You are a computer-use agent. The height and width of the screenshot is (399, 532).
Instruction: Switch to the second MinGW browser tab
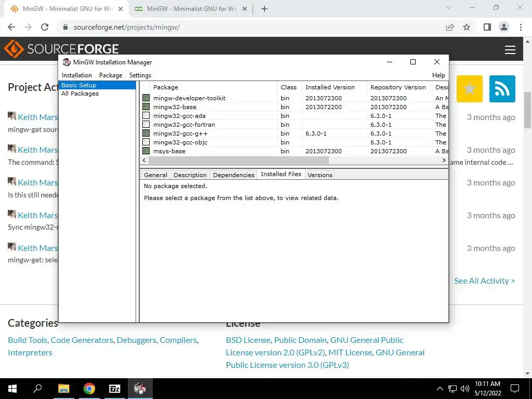click(x=191, y=9)
